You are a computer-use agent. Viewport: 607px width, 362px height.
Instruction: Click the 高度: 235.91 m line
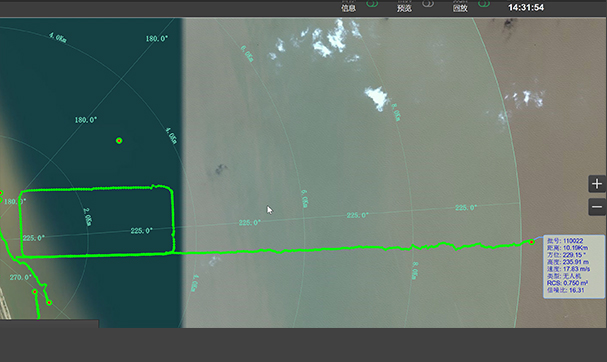(568, 262)
